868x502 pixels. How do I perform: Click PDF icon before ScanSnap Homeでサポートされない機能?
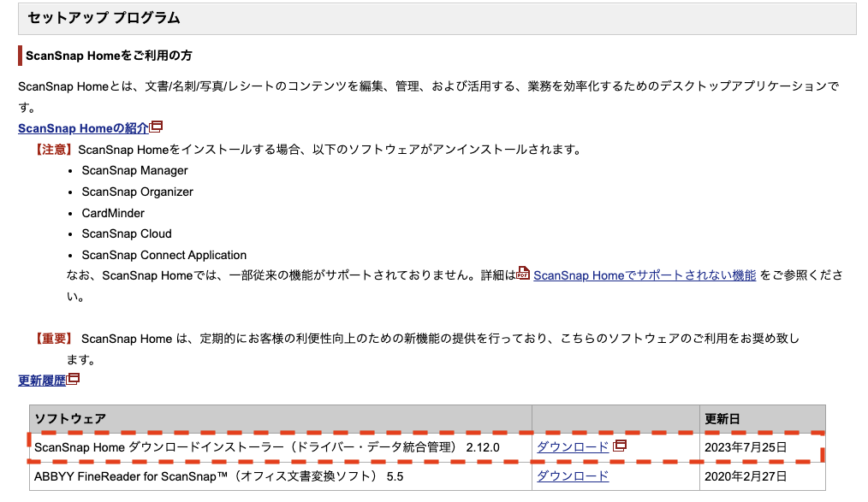(523, 274)
